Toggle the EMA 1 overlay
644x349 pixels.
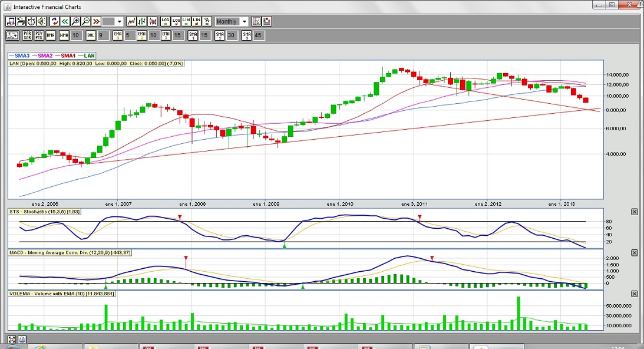point(118,35)
